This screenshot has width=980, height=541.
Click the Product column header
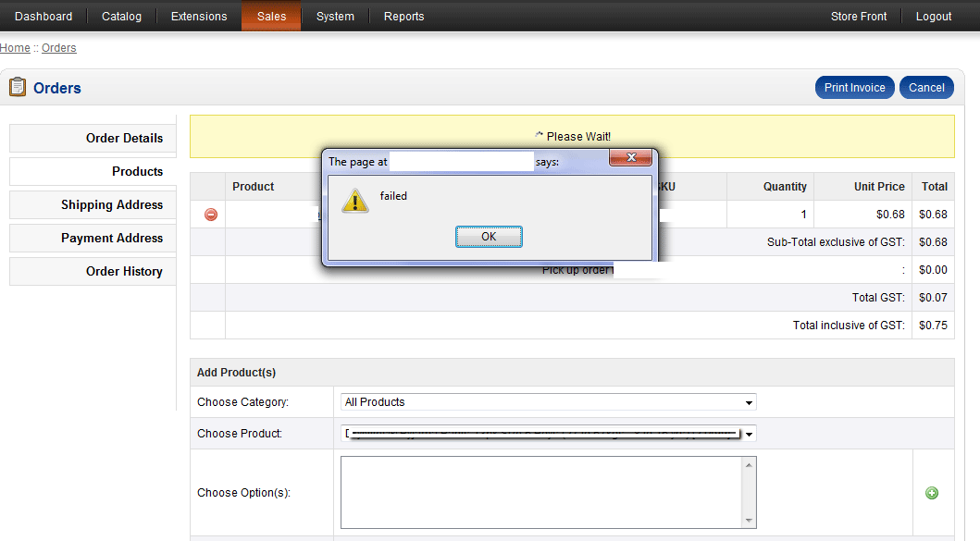254,186
